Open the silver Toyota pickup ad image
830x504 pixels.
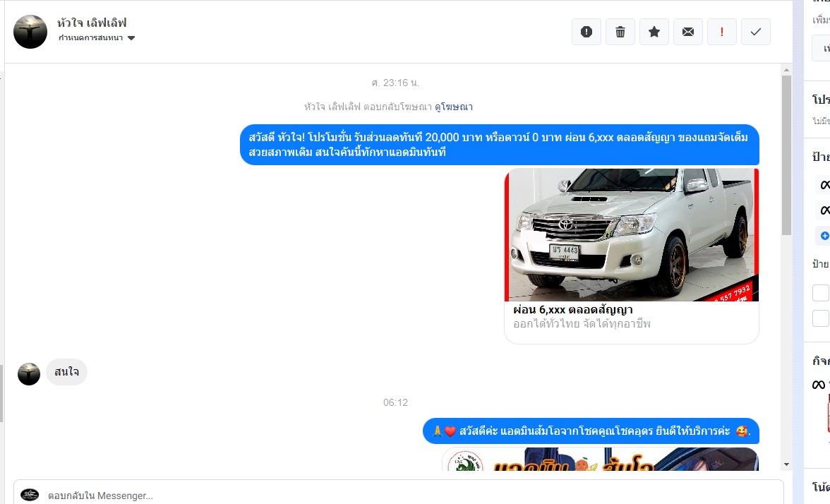coord(631,234)
